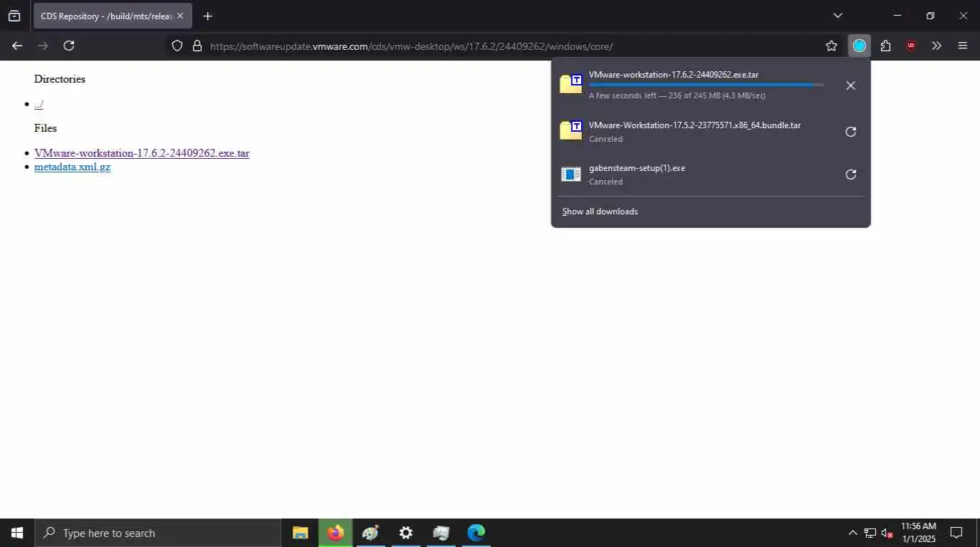Click the gabensteam-setup(1).exe file icon
Screen dimensions: 980x547
(x=571, y=174)
